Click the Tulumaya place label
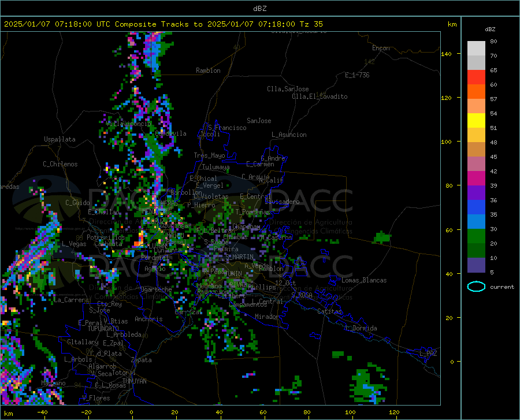This screenshot has width=520, height=420. point(216,167)
